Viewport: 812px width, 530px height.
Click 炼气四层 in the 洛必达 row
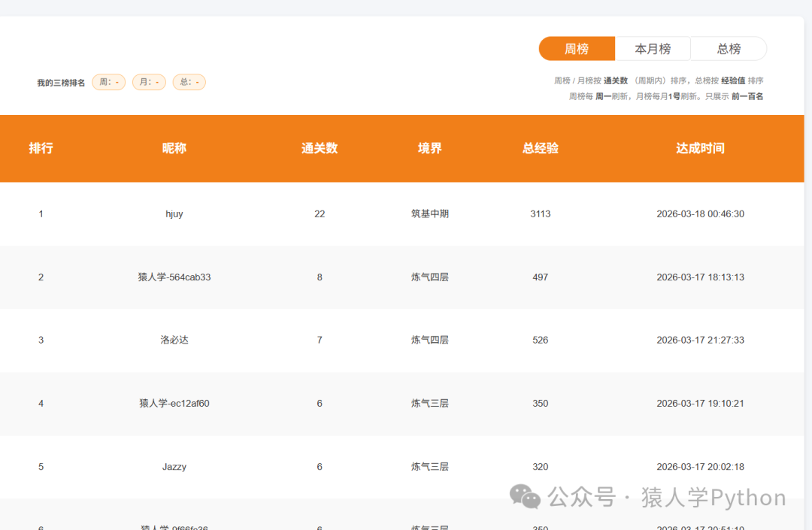click(x=430, y=340)
